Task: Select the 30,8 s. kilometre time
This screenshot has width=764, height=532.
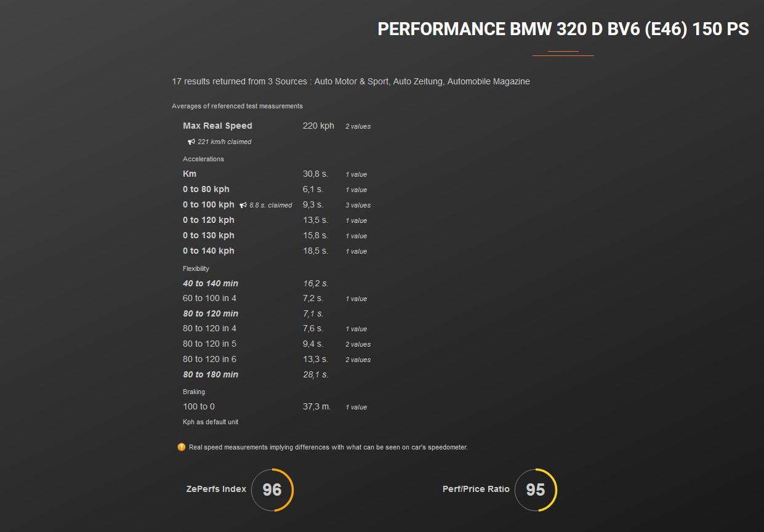Action: 315,174
